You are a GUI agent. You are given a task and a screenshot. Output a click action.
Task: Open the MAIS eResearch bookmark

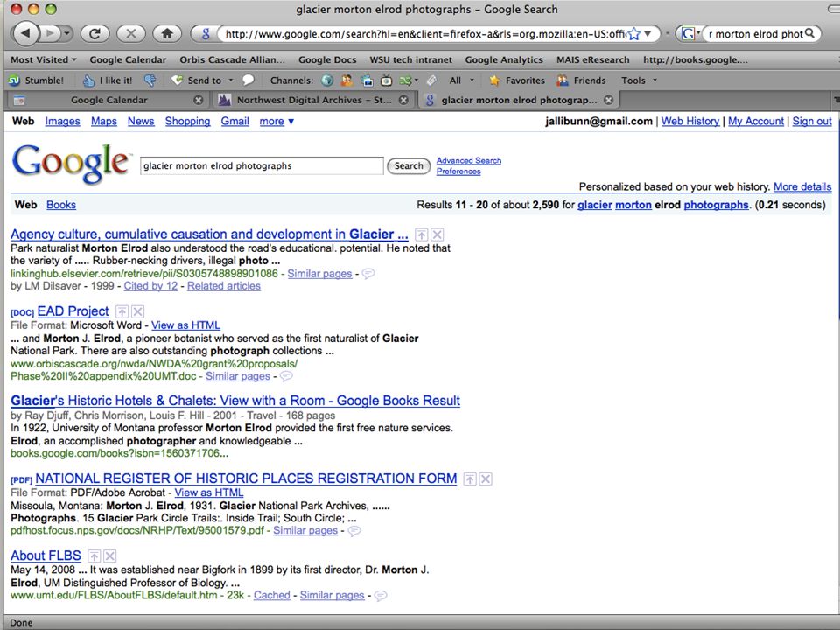click(592, 59)
